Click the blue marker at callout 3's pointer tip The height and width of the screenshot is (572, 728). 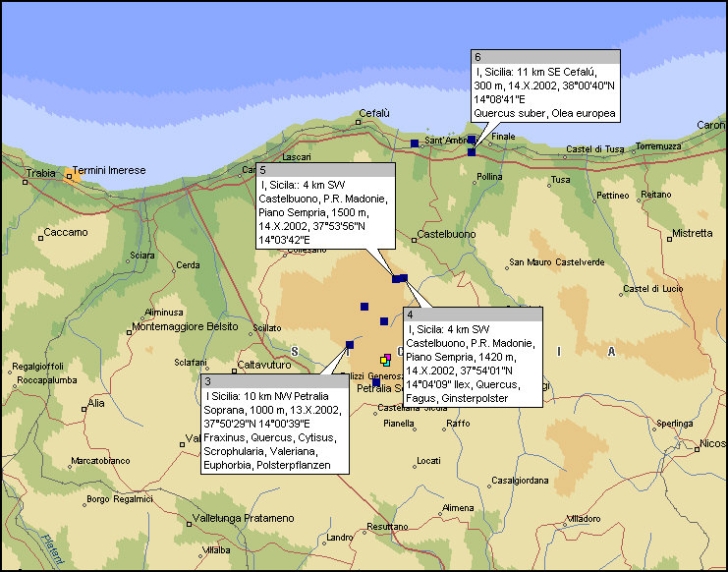(x=350, y=344)
